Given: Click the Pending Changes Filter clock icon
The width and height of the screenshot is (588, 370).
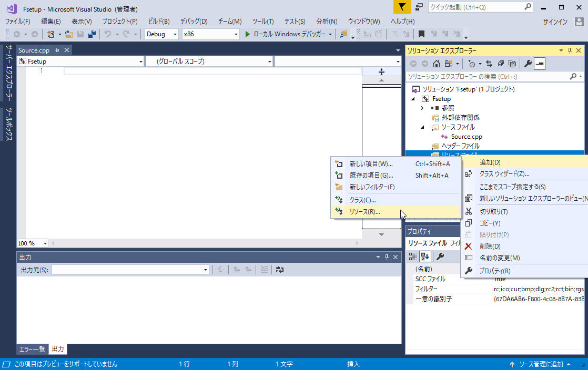Looking at the screenshot, I should [472, 64].
